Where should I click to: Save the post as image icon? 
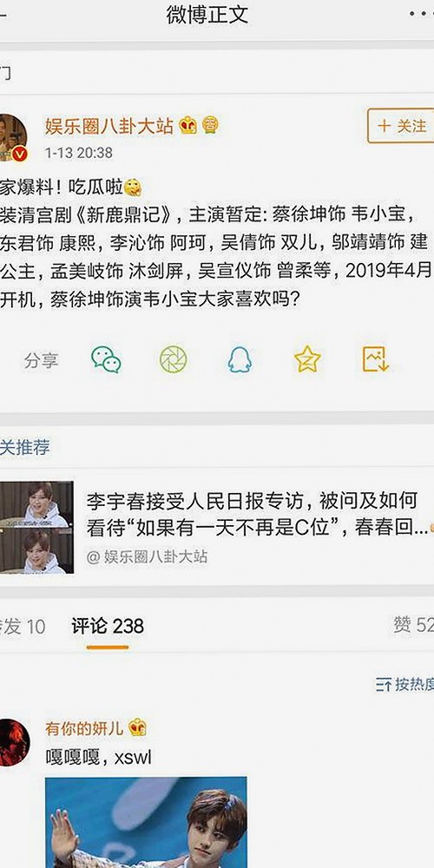coord(376,359)
